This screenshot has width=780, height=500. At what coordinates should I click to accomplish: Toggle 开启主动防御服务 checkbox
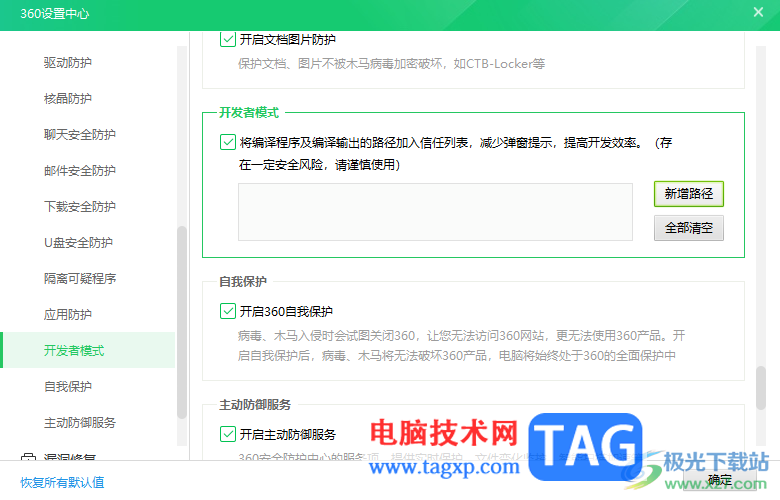click(228, 434)
